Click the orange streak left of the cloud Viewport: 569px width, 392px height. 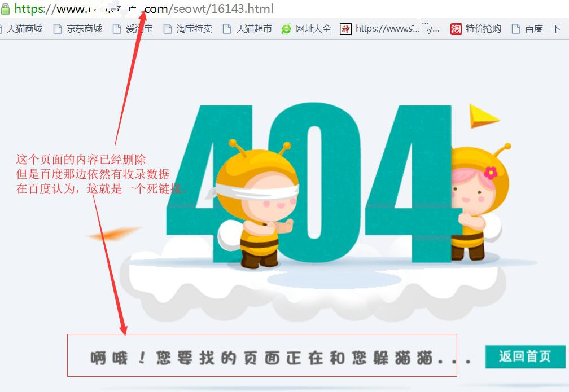[115, 234]
